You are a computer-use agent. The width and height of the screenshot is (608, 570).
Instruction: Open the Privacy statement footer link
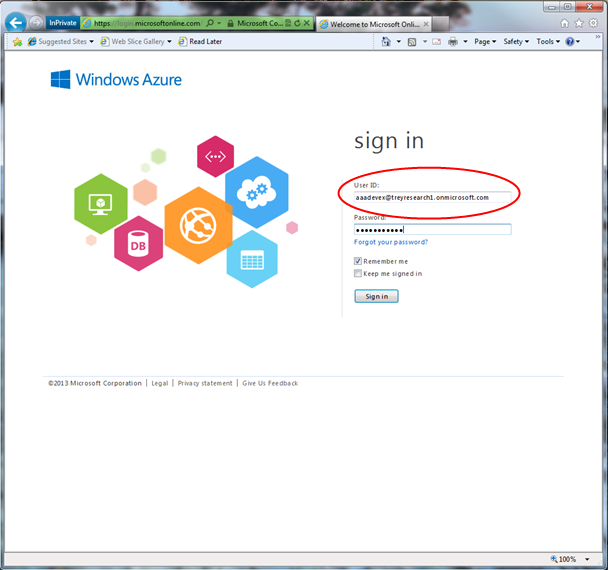point(205,383)
